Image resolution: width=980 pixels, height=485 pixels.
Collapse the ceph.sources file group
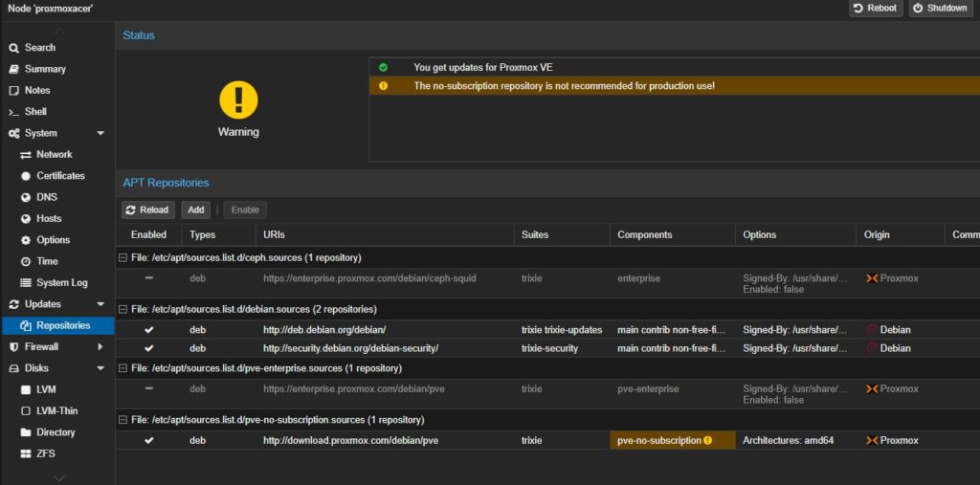(123, 257)
